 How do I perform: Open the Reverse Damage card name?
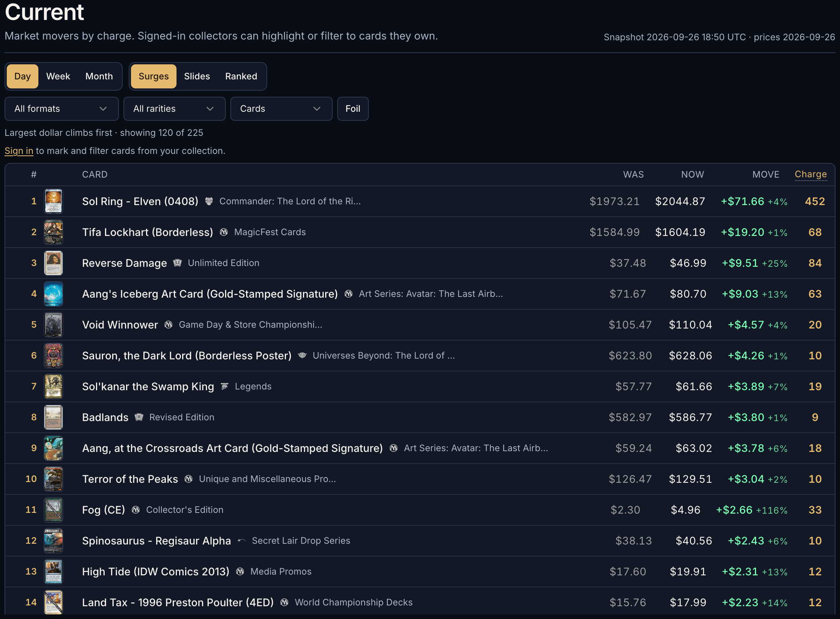[x=125, y=263]
